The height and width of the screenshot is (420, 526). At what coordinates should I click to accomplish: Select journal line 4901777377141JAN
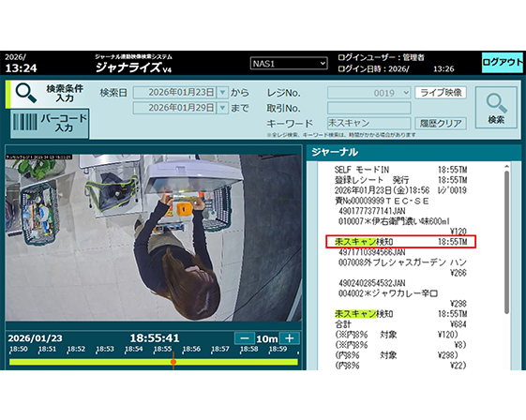[x=371, y=211]
